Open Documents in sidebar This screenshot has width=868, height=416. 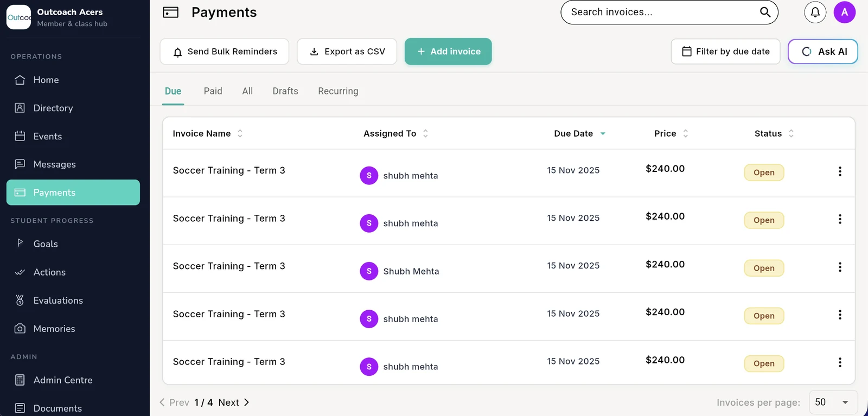click(x=73, y=408)
